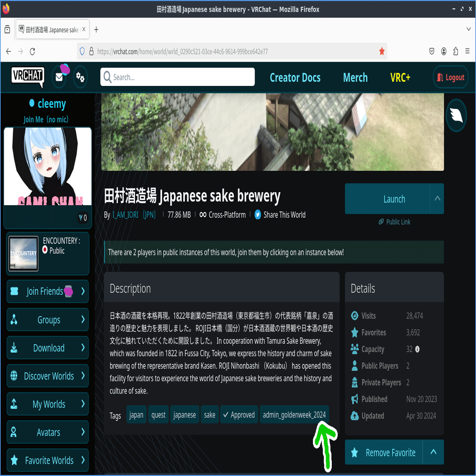Screen dimensions: 476x476
Task: Reload the page with refresh icon
Action: (32, 52)
